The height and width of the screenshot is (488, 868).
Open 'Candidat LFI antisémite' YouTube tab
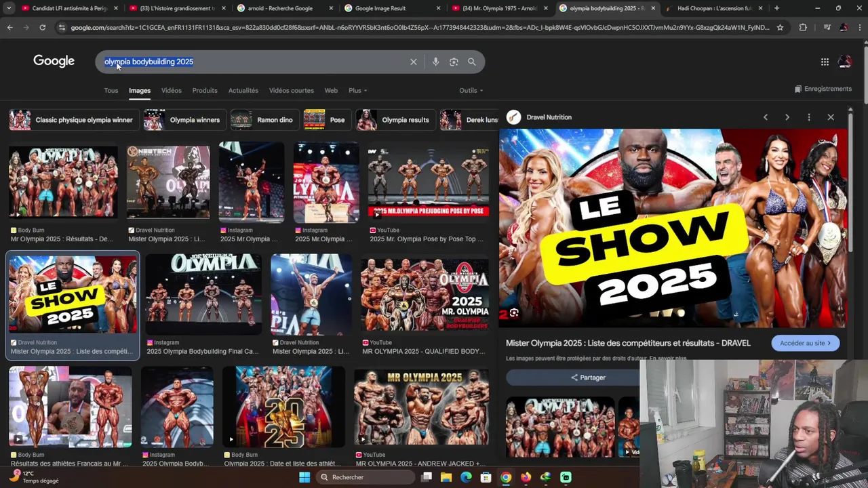point(69,8)
